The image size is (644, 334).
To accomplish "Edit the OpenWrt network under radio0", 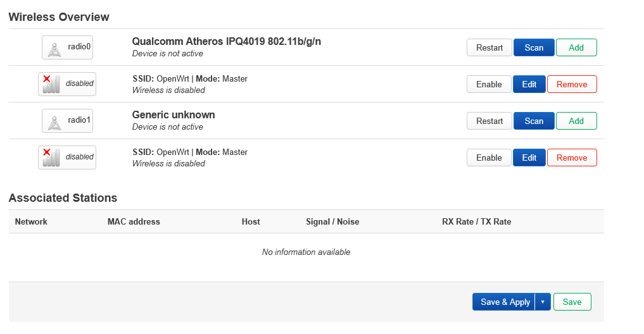I will (x=529, y=84).
